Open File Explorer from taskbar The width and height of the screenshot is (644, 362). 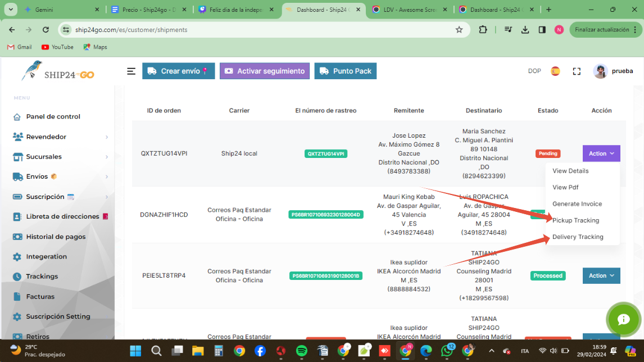pos(198,351)
